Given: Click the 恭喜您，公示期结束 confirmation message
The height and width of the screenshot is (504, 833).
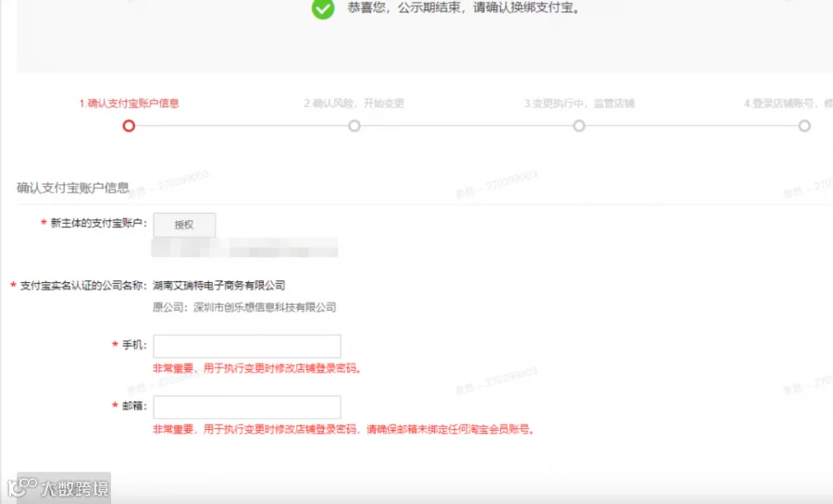Looking at the screenshot, I should [x=464, y=8].
